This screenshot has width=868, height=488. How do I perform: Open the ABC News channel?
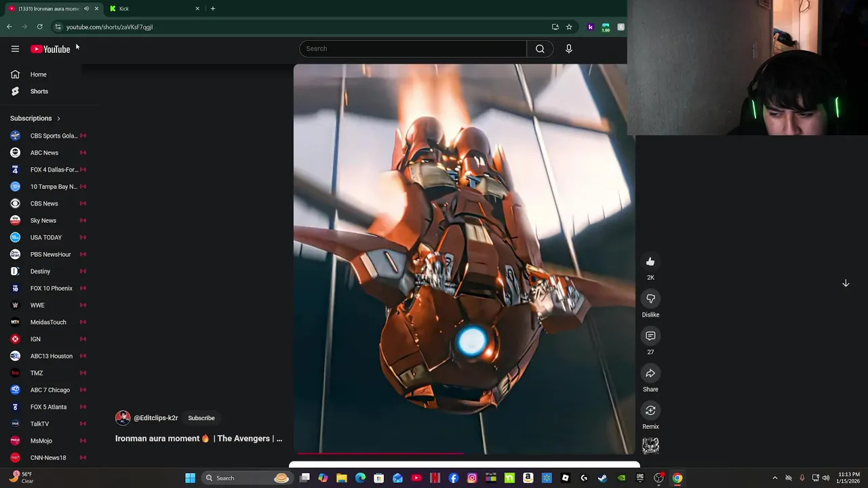[x=49, y=152]
